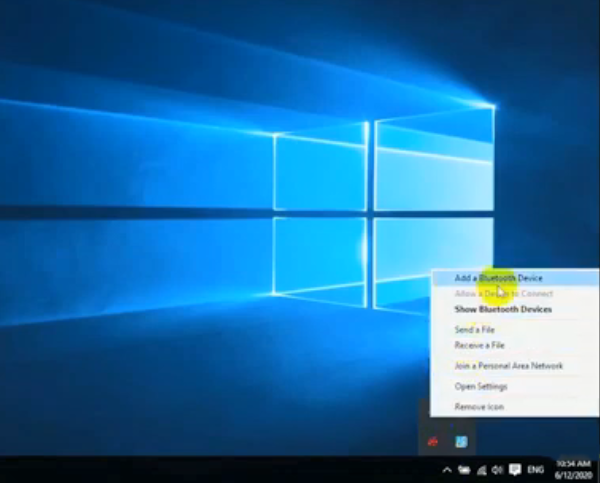Select Join a Personal Area Network
Screen dimensions: 600x483
515,366
